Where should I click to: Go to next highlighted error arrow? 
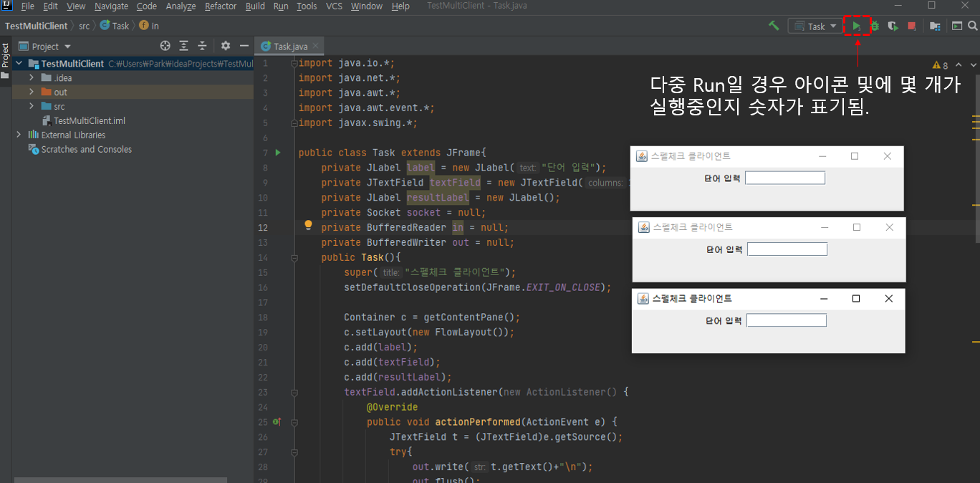click(x=973, y=65)
